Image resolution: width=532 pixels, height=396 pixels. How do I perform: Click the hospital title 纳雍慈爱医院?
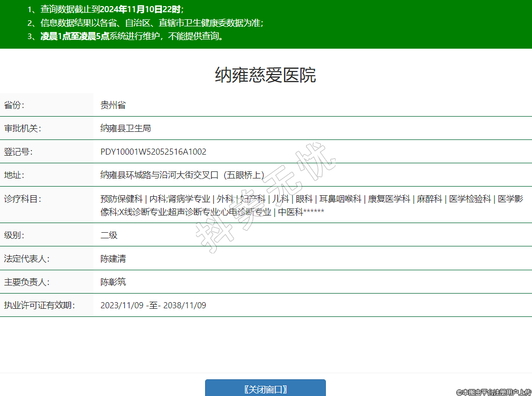(x=265, y=75)
